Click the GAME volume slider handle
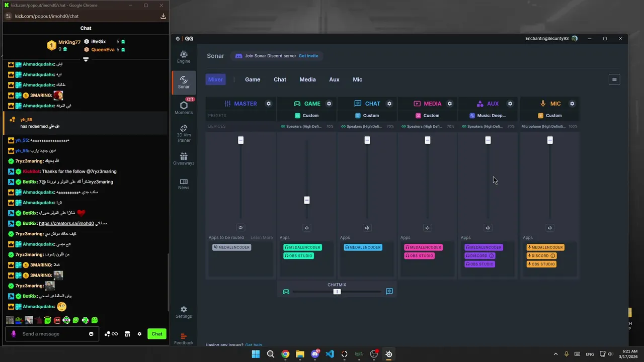This screenshot has width=644, height=362. (306, 200)
